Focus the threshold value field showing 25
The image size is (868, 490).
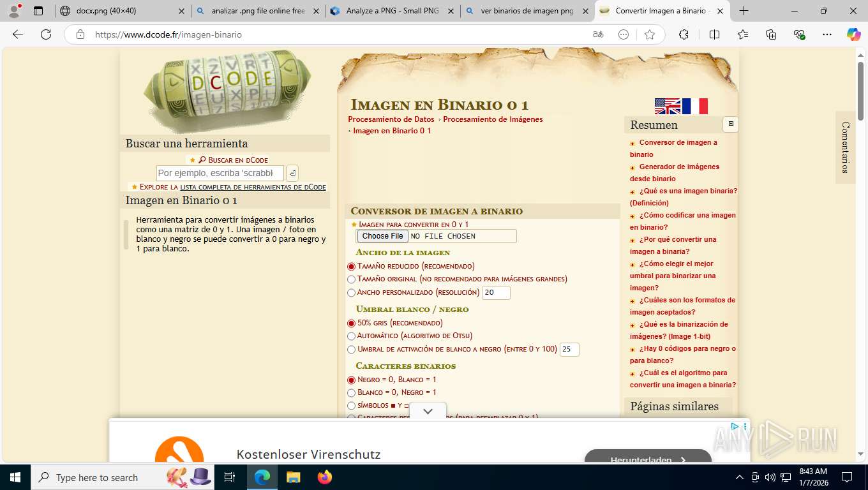[569, 350]
